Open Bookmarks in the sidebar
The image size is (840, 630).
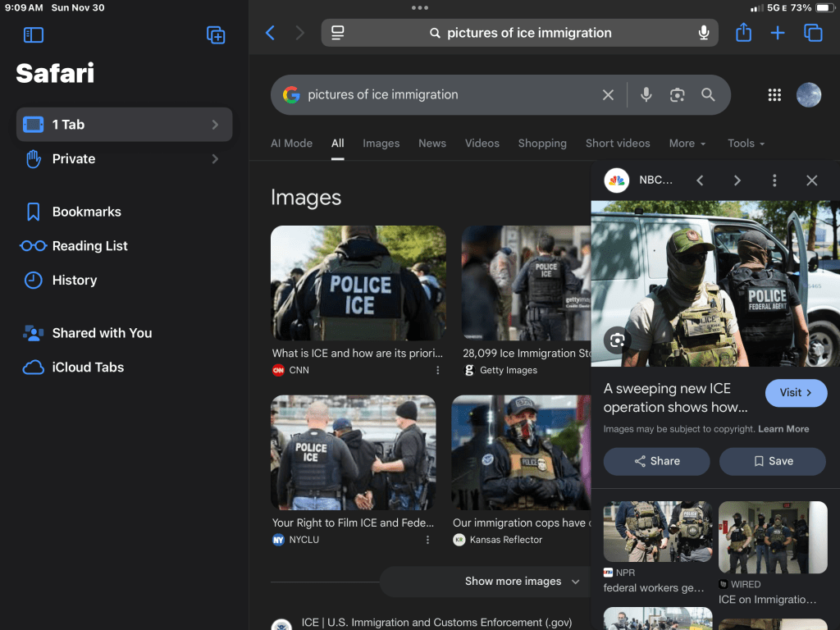coord(86,212)
